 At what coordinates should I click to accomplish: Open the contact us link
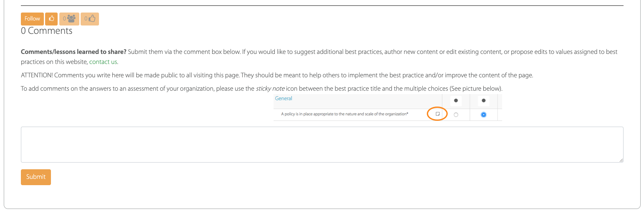point(103,62)
